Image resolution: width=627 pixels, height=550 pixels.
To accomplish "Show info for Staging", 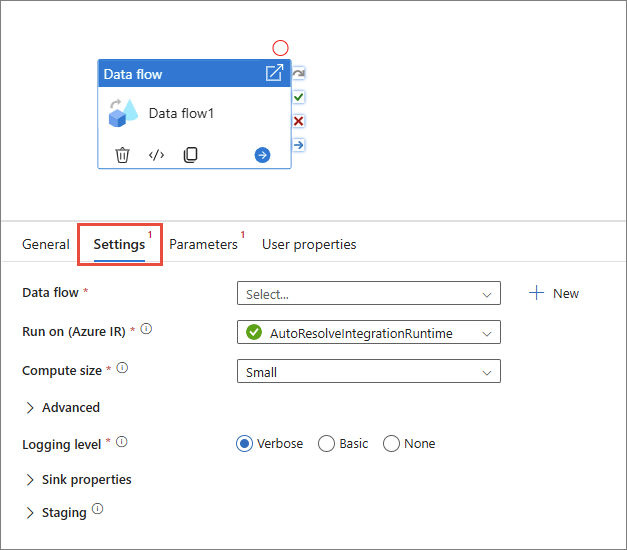I will [98, 509].
